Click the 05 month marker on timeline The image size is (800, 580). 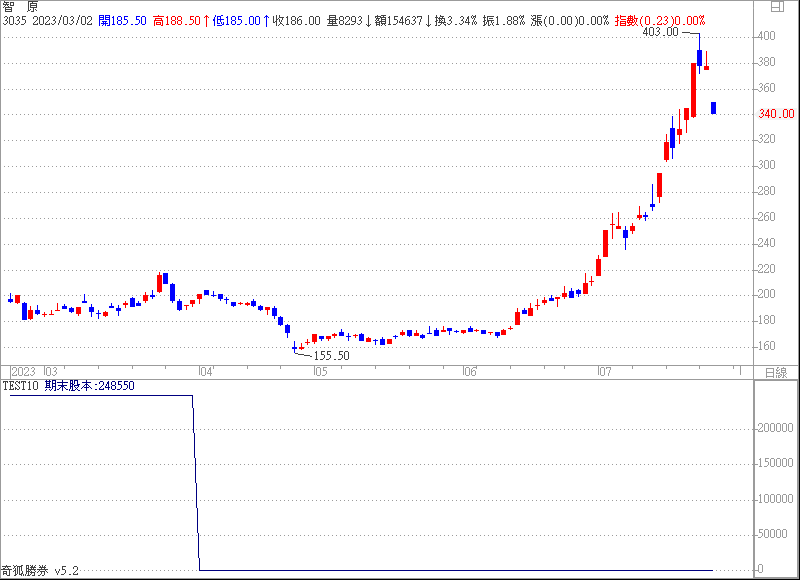click(x=320, y=372)
